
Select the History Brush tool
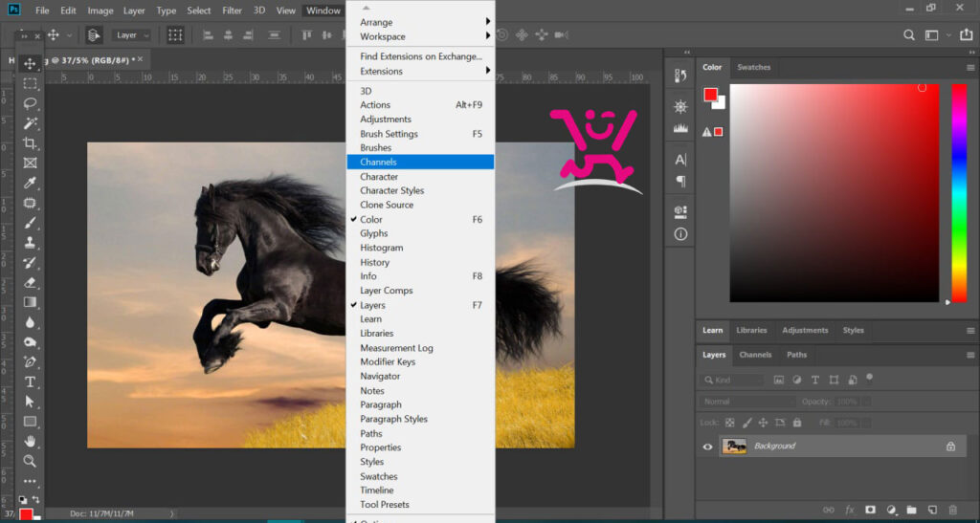30,263
